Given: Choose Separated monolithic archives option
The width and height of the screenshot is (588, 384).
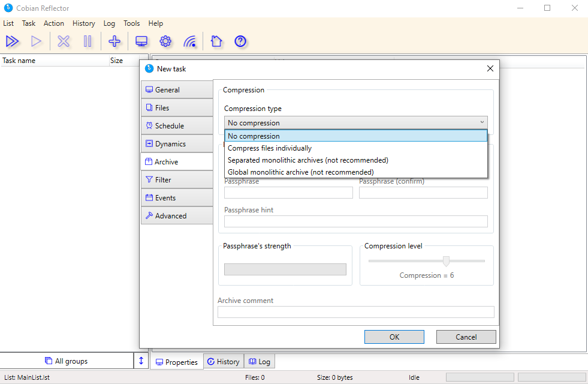Looking at the screenshot, I should (356, 160).
